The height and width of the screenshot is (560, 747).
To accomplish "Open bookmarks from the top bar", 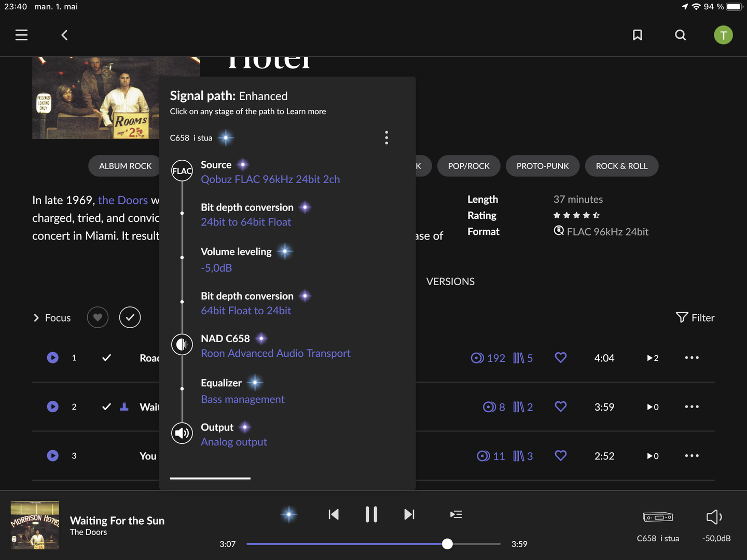I will [638, 35].
